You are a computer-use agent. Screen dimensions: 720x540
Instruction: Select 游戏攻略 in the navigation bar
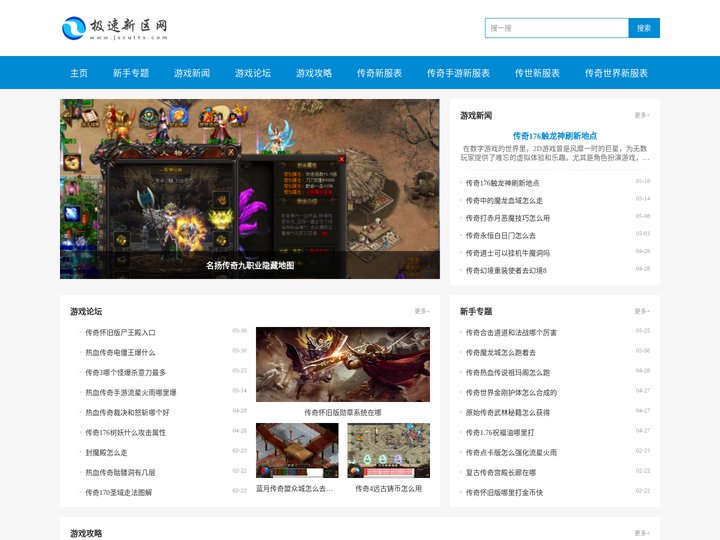coord(314,73)
